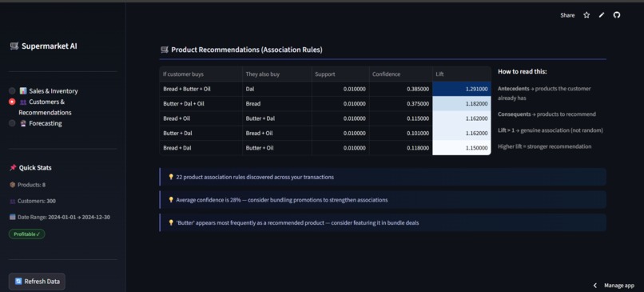This screenshot has width=644, height=292.
Task: Click the lift value 1.291000 cell
Action: (462, 89)
